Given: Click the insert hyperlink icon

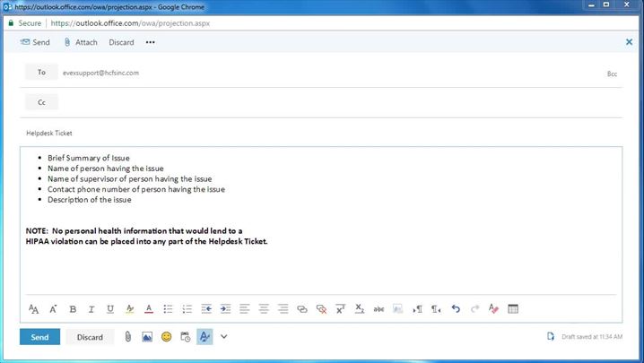Looking at the screenshot, I should 302,309.
